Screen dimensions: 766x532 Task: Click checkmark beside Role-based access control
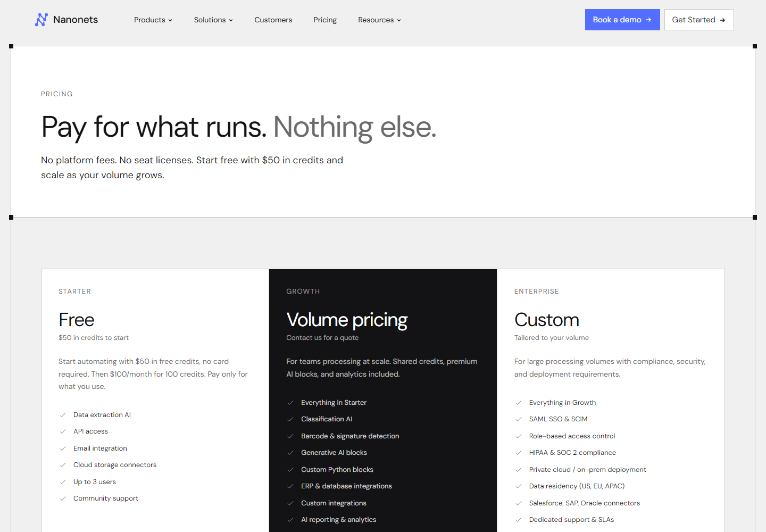tap(519, 436)
